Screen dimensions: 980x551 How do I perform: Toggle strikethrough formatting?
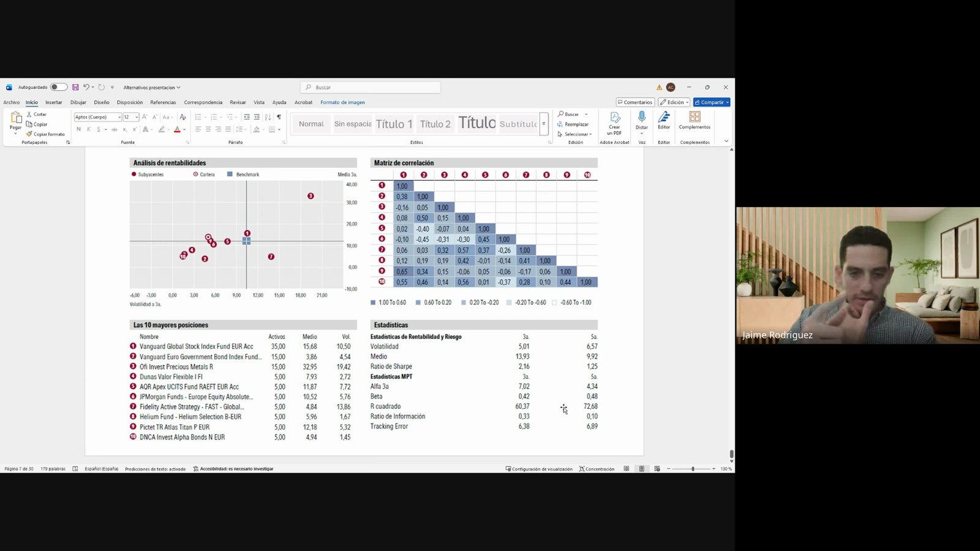coord(114,129)
